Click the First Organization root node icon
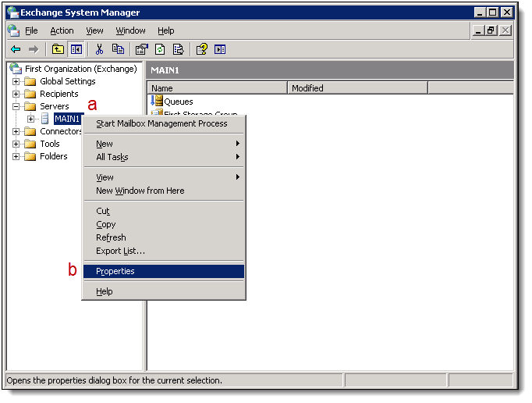Image resolution: width=532 pixels, height=403 pixels. (x=16, y=69)
